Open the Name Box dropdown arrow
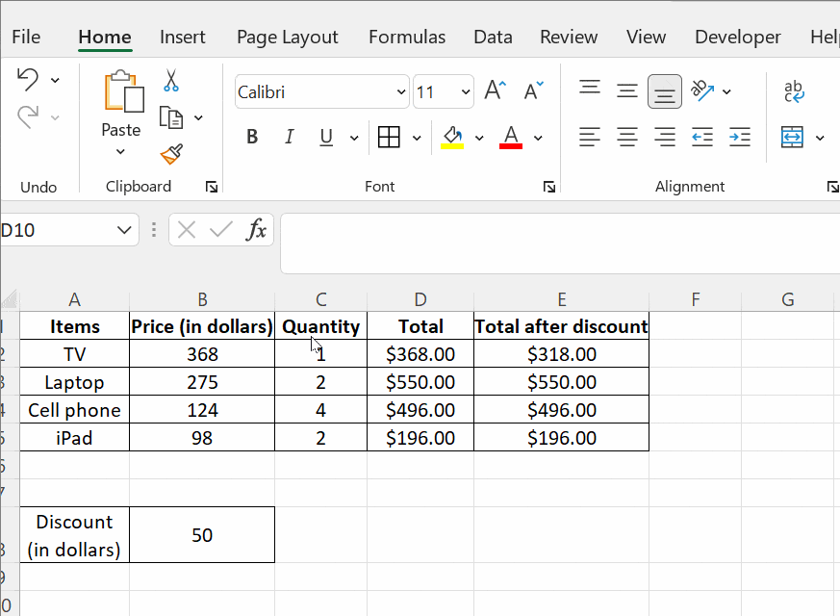The image size is (840, 616). coord(123,230)
